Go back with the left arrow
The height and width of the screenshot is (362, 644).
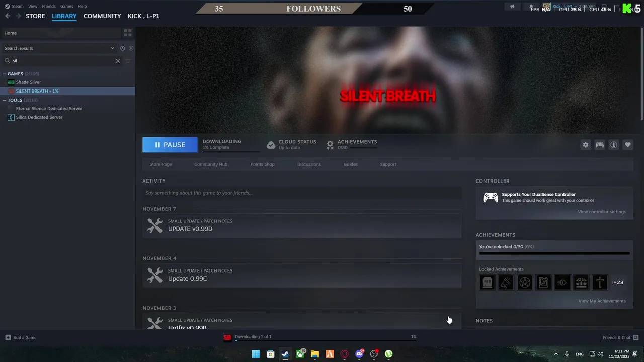point(8,16)
